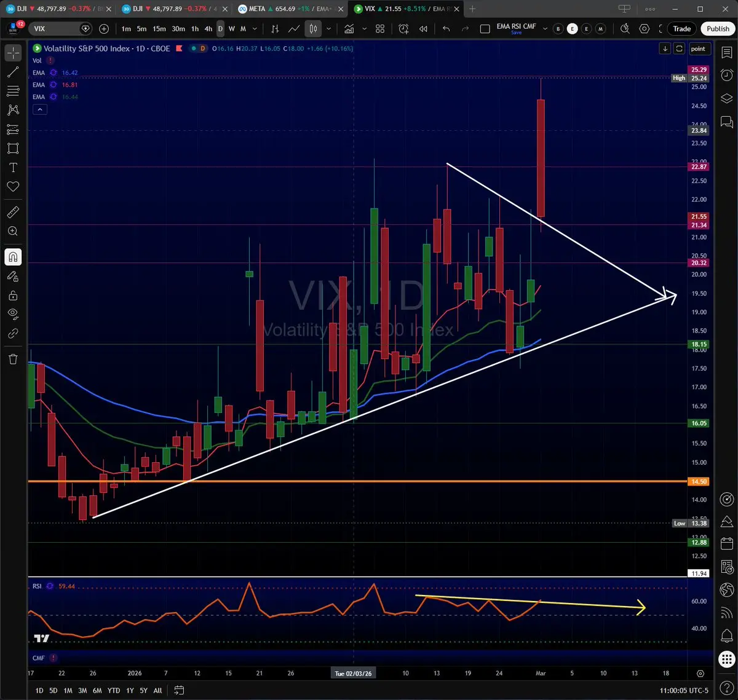Viewport: 738px width, 700px height.
Task: Click the Trade button
Action: (681, 29)
